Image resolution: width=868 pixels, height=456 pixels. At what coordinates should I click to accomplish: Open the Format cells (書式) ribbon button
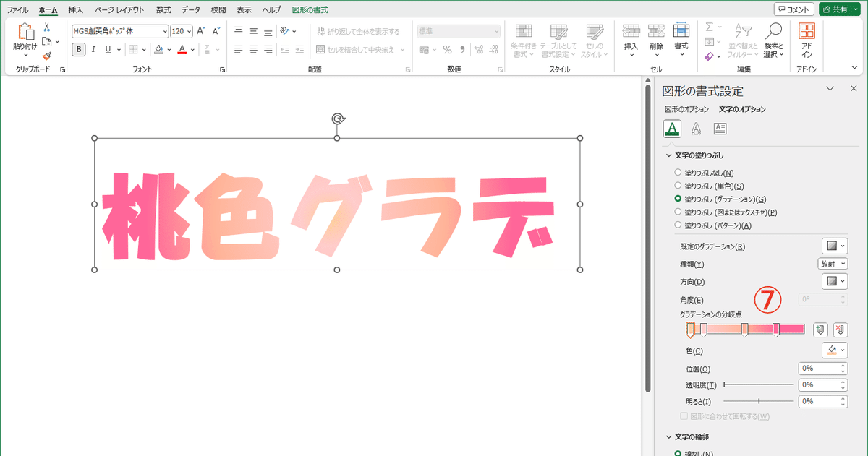[x=681, y=40]
